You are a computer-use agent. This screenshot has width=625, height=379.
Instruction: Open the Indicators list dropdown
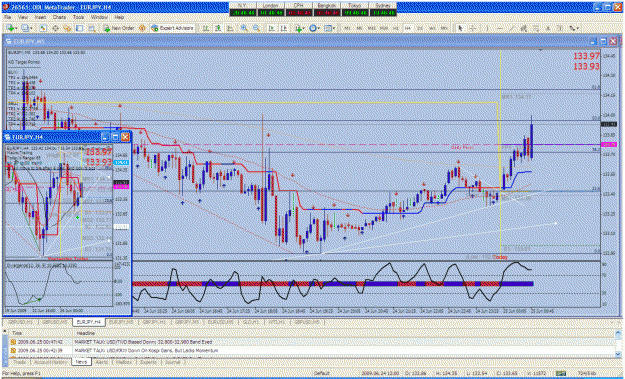pyautogui.click(x=300, y=28)
